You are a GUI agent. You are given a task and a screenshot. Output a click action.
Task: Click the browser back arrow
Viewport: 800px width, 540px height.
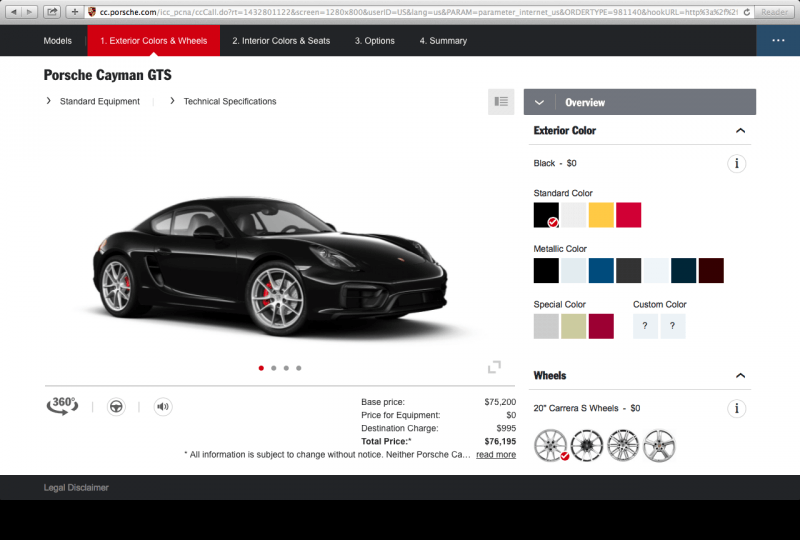14,12
